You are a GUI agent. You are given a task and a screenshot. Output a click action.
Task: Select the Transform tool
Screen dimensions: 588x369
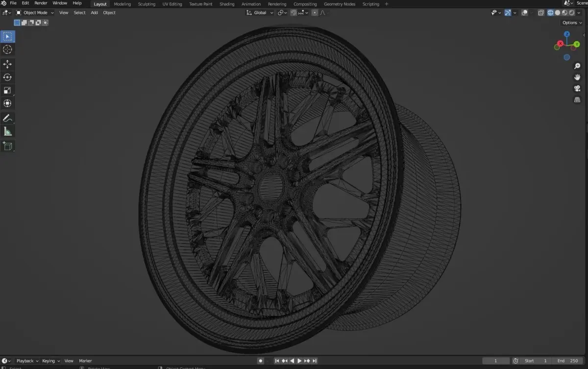[7, 103]
